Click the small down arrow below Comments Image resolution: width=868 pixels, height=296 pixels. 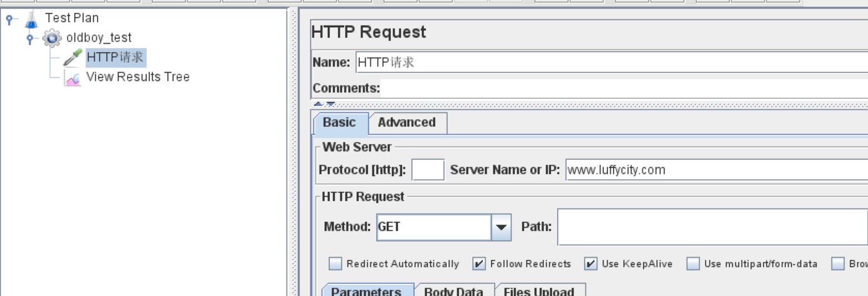[330, 104]
